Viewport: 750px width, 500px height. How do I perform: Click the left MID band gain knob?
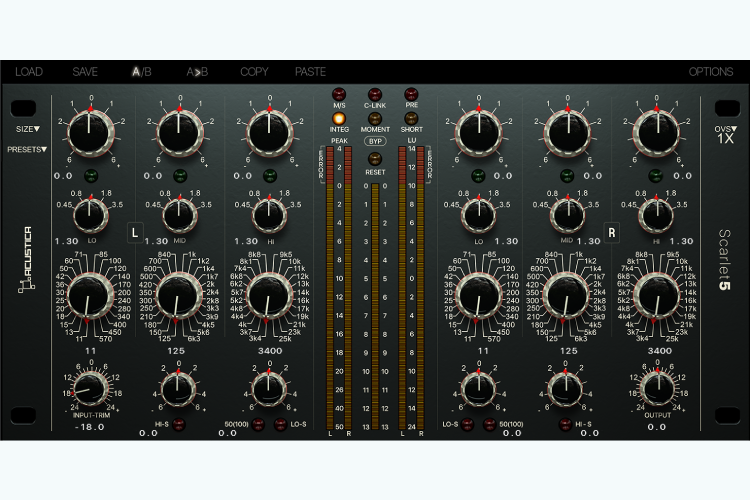coord(180,133)
